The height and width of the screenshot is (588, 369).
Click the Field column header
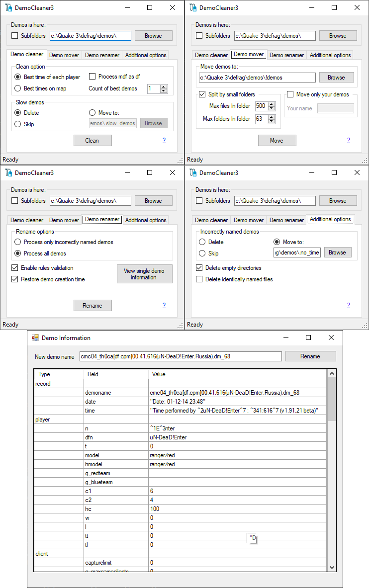(x=116, y=374)
